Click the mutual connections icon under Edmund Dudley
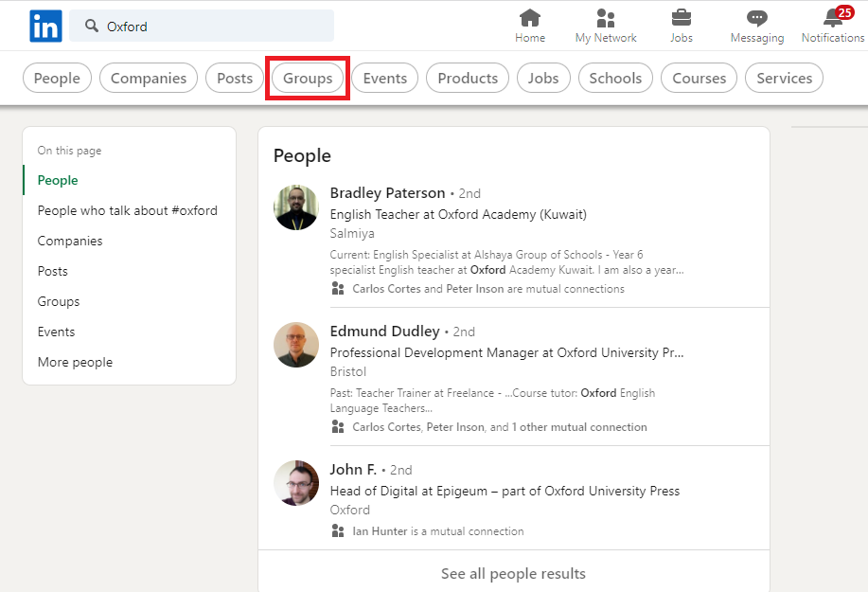The height and width of the screenshot is (592, 868). click(x=338, y=426)
